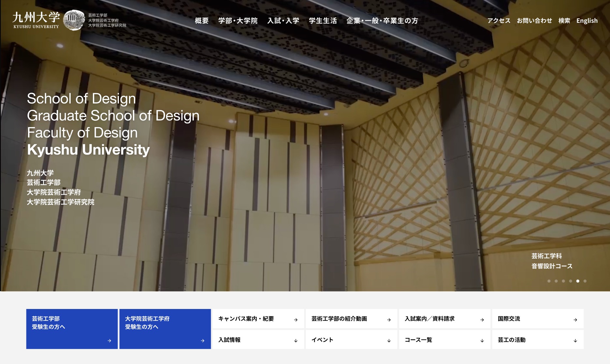Click right arrow beside 芸術工学部の紹介動画
Viewport: 610px width, 364px height.
389,320
